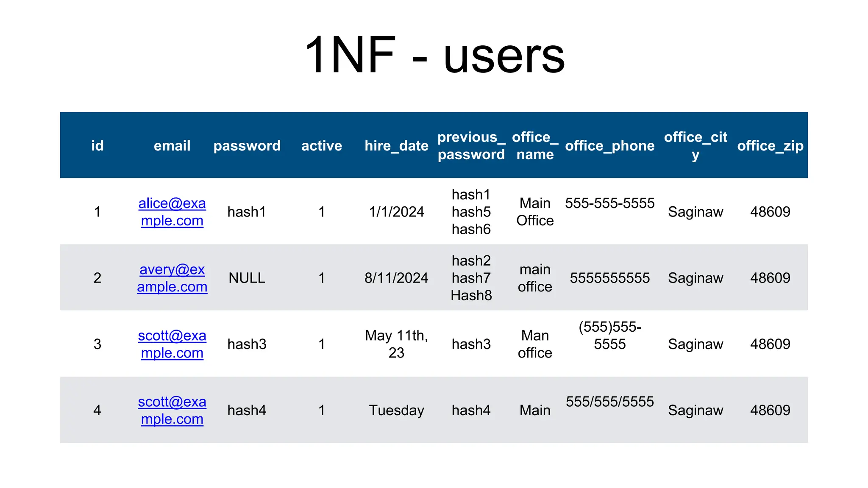Select the 'id' column header
This screenshot has width=868, height=488.
tap(97, 146)
